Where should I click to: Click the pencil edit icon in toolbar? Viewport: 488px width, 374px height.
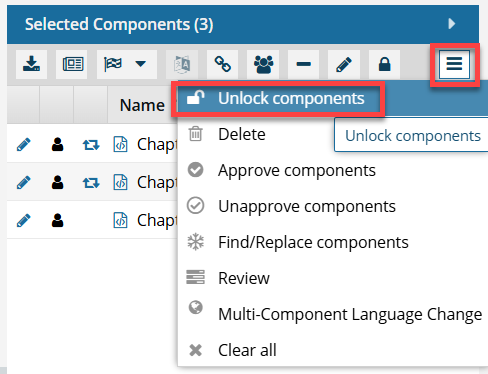(344, 64)
